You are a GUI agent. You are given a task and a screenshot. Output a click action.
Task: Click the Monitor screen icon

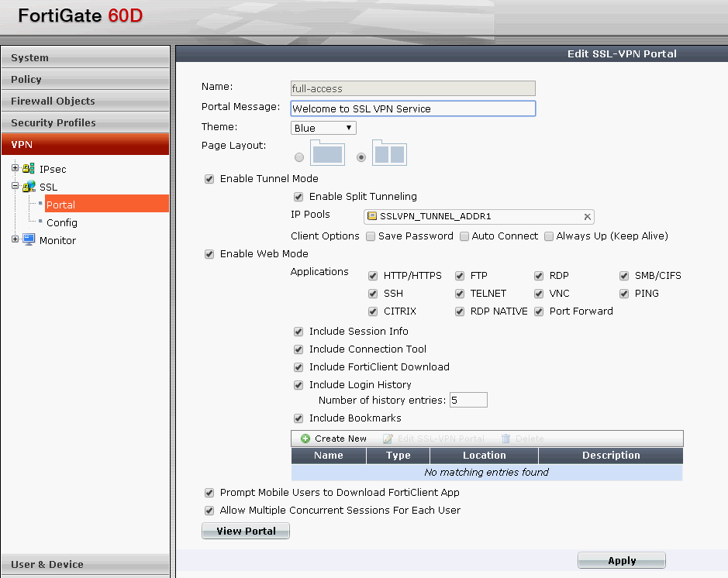[x=29, y=240]
